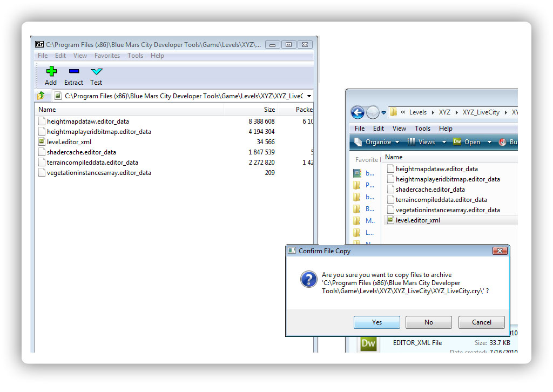Sort 7-Zip list by Name column
This screenshot has height=392, width=553.
(130, 110)
